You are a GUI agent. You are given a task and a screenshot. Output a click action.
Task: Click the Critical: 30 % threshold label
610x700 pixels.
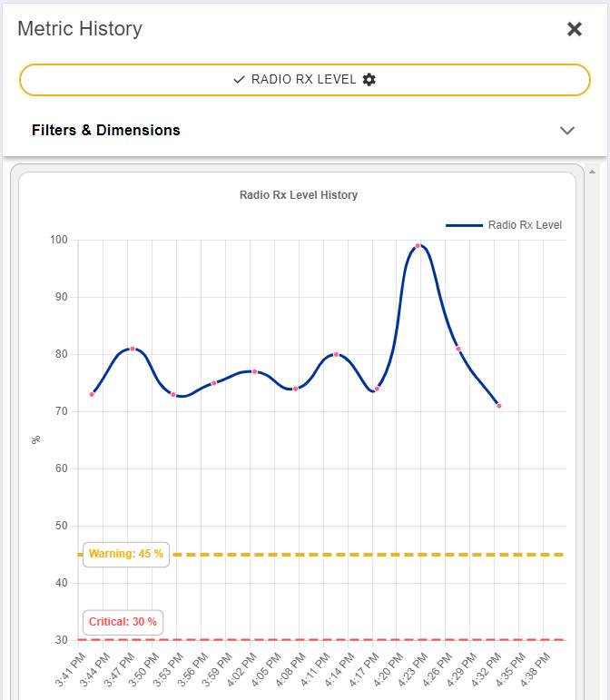[123, 622]
